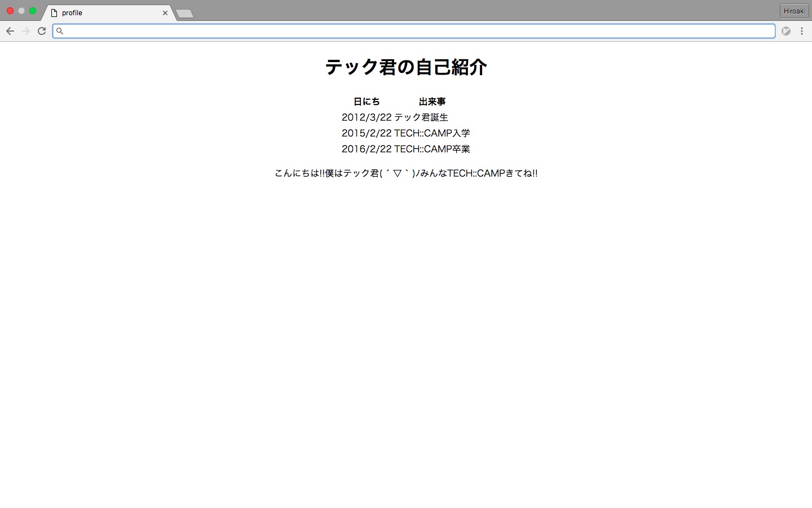Click the page icon on the profile tab
Viewport: 812px width, 508px height.
point(54,12)
